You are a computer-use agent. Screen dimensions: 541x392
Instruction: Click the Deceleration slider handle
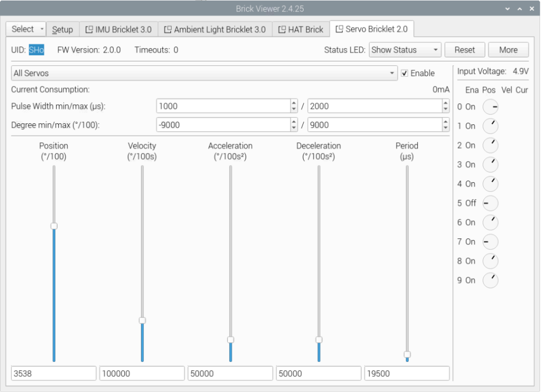pyautogui.click(x=319, y=340)
